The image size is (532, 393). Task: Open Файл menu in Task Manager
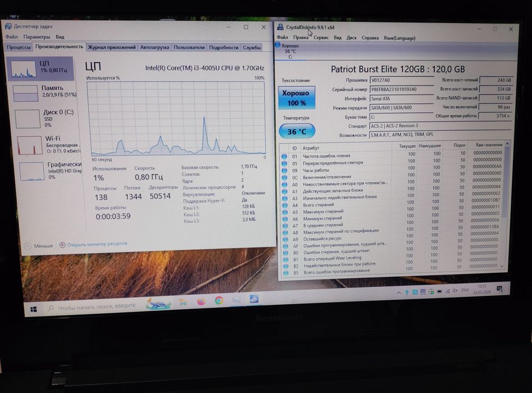11,36
